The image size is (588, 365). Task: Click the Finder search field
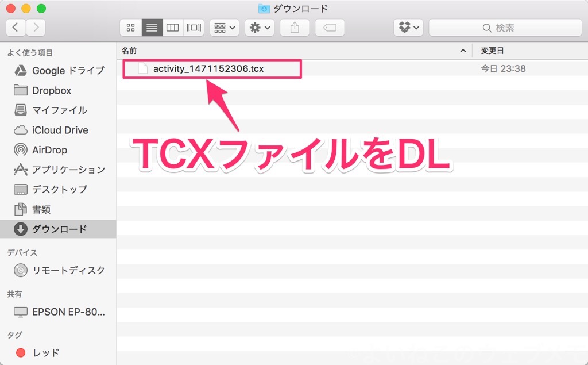[x=505, y=28]
